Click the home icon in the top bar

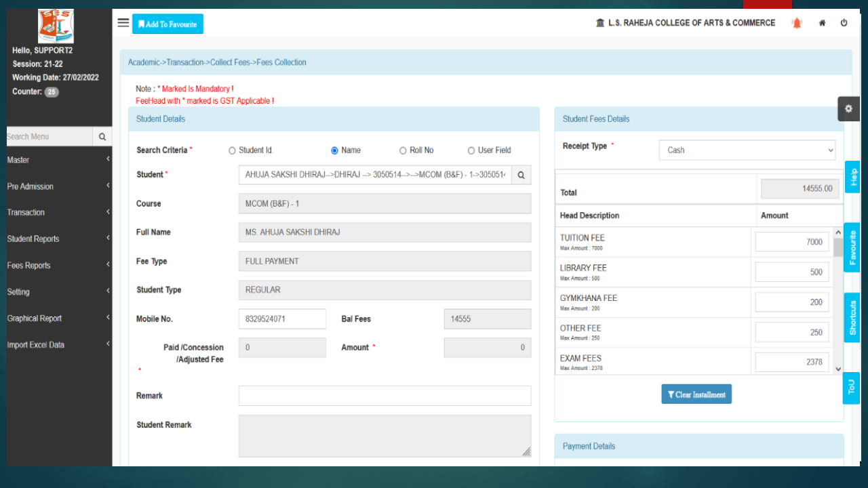pos(821,22)
